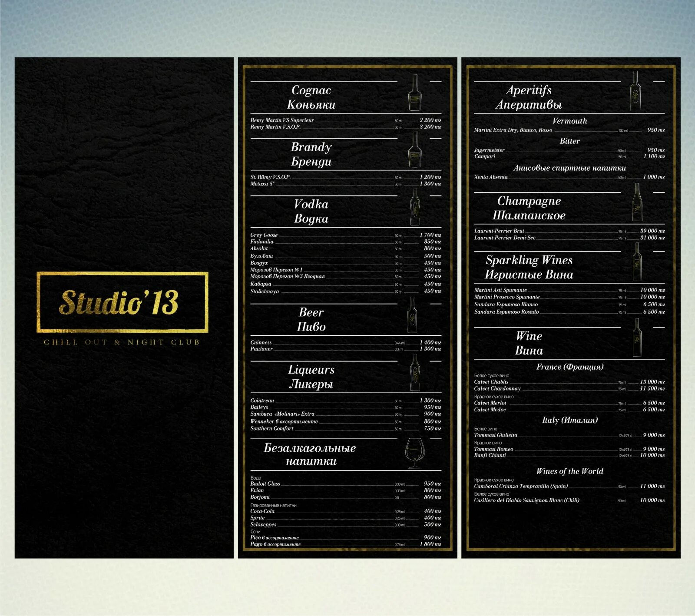Click the CHILL OUT & NIGHT CLUB tagline

click(122, 342)
